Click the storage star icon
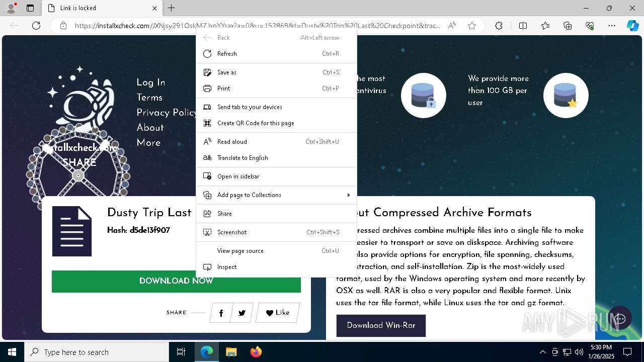The image size is (644, 362). pyautogui.click(x=566, y=96)
